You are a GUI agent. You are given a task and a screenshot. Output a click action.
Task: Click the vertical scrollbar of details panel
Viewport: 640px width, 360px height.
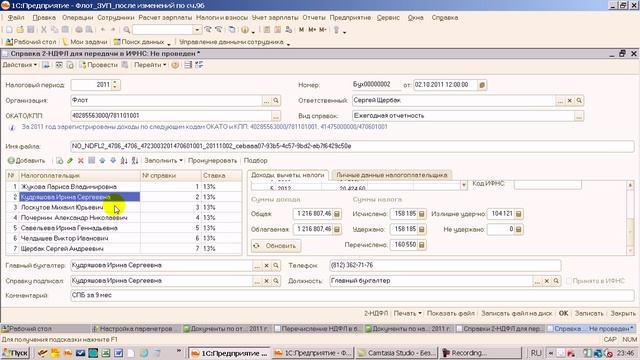(630, 218)
